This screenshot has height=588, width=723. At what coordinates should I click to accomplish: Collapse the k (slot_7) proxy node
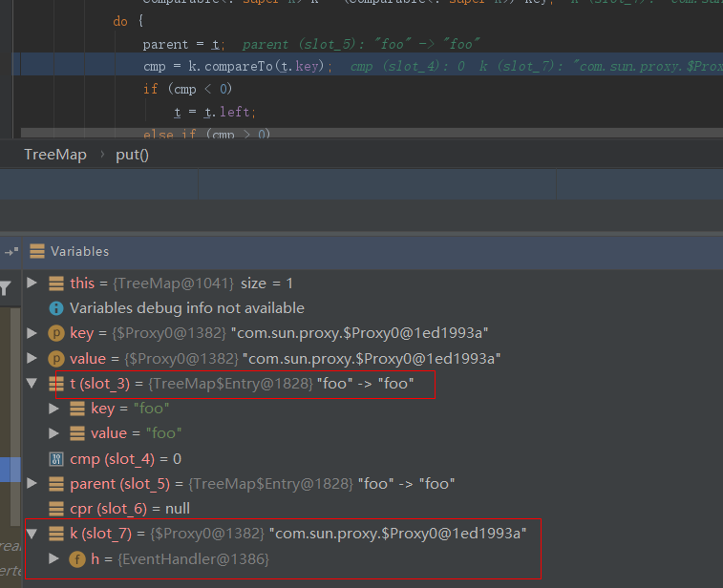32,534
